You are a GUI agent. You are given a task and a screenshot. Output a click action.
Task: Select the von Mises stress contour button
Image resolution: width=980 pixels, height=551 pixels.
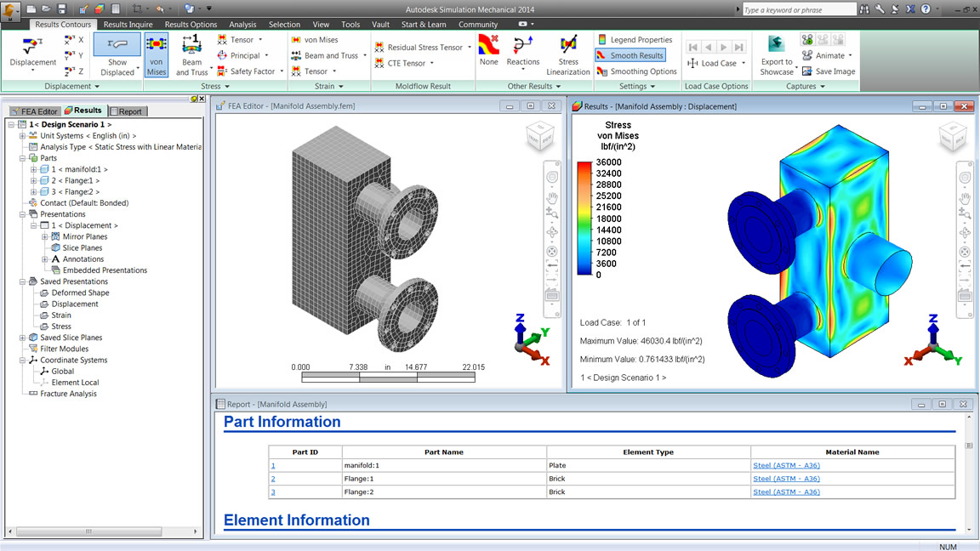pos(157,55)
